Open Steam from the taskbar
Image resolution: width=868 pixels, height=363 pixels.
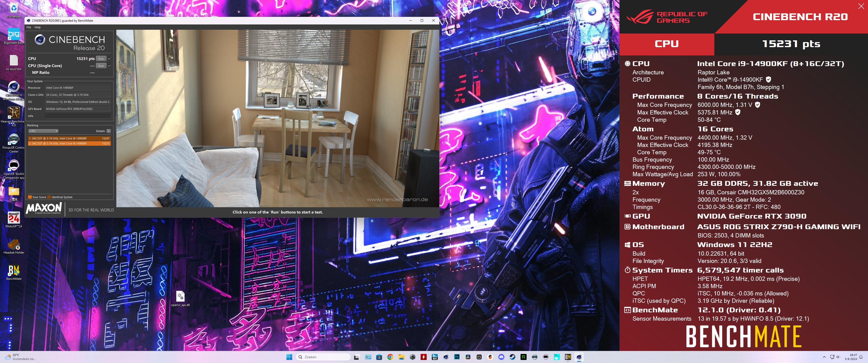(x=512, y=357)
